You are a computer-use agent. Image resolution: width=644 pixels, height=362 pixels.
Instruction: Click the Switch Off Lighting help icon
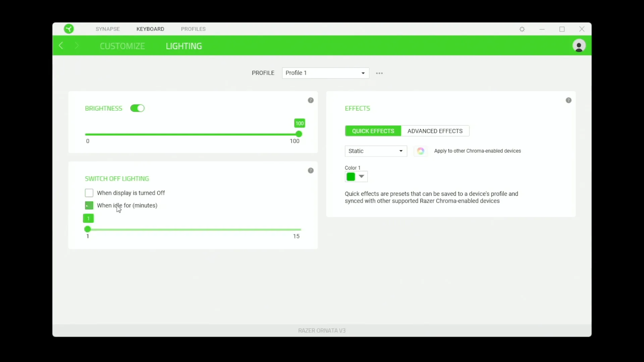tap(311, 171)
